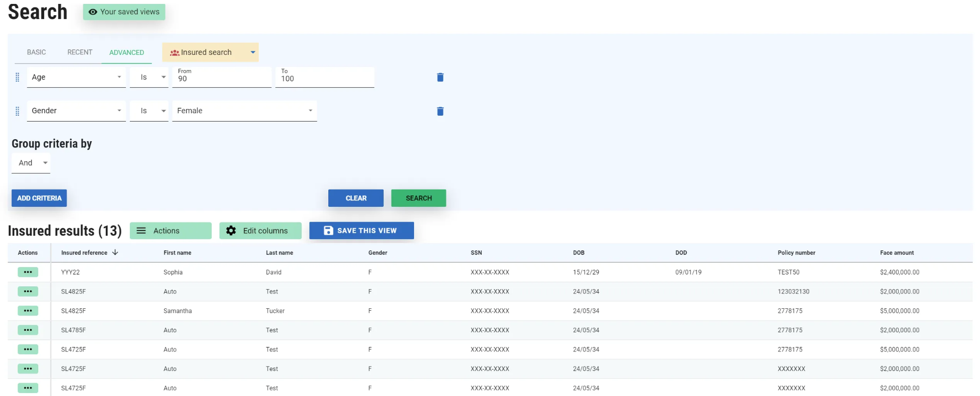Grab the Age row drag handle
Image resolution: width=980 pixels, height=396 pixels.
click(18, 77)
